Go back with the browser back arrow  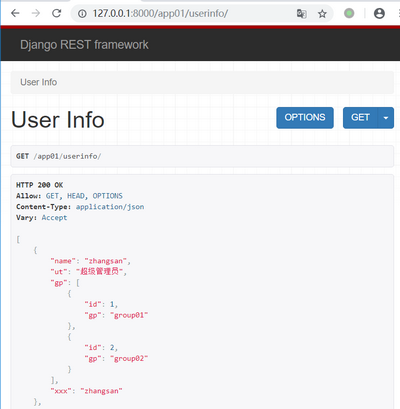15,13
